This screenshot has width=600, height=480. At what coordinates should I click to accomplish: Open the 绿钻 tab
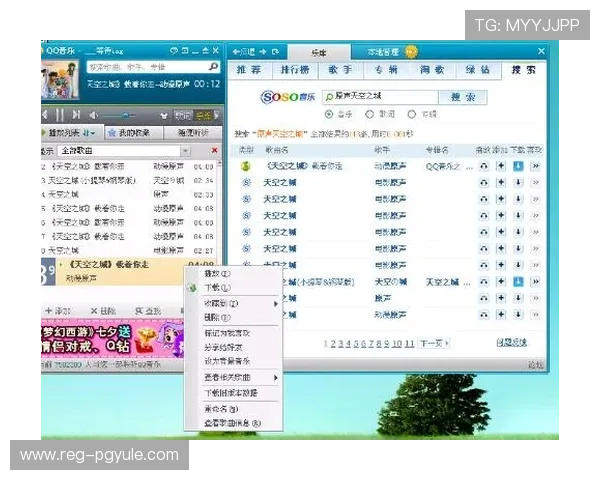point(478,70)
